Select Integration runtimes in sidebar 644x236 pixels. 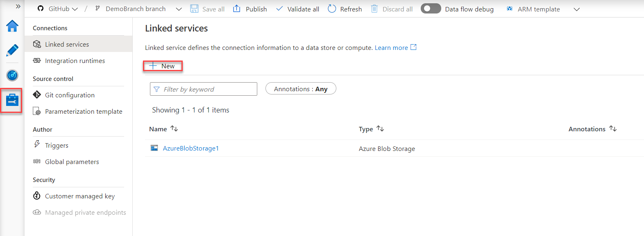[75, 61]
